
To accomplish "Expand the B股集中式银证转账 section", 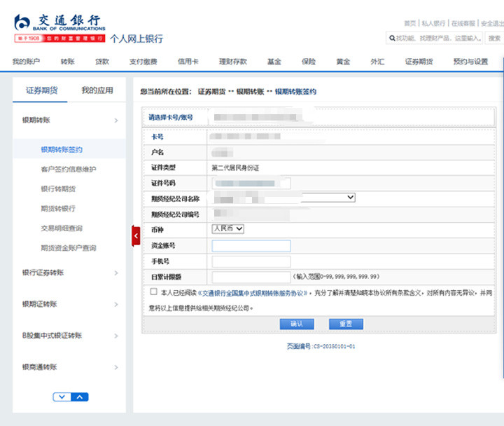I will click(x=115, y=336).
